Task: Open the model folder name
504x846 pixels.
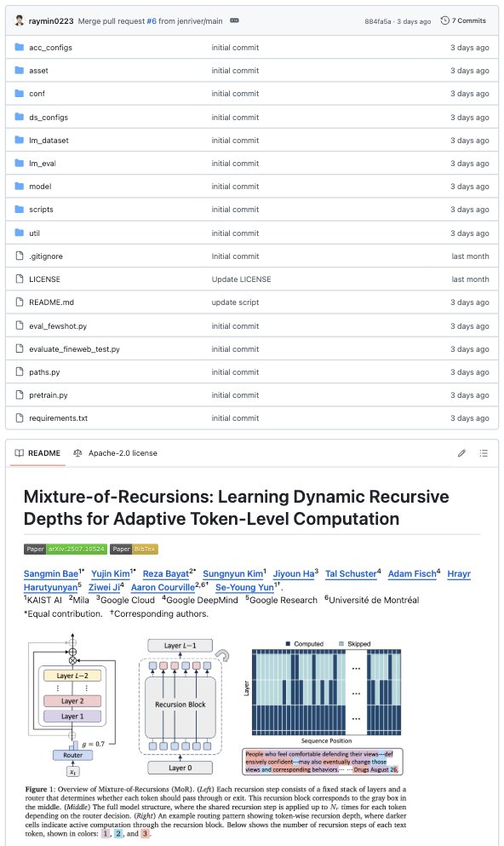Action: pyautogui.click(x=40, y=187)
